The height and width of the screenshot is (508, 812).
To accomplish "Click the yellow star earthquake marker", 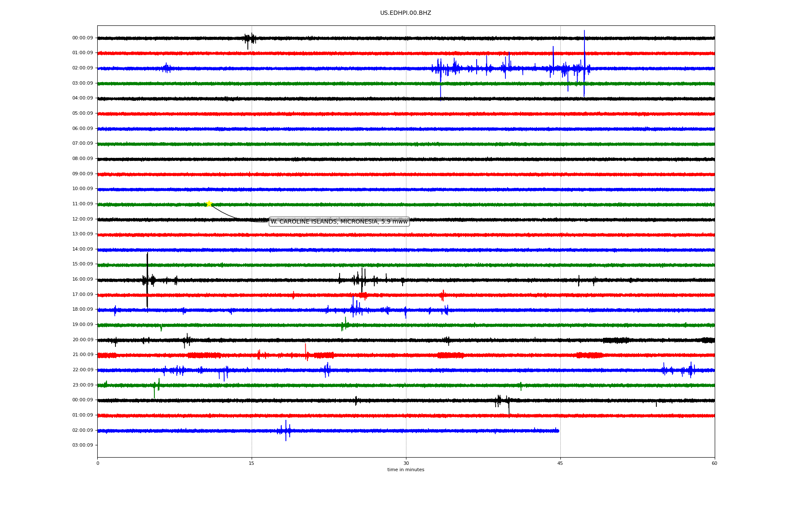I will pos(209,204).
